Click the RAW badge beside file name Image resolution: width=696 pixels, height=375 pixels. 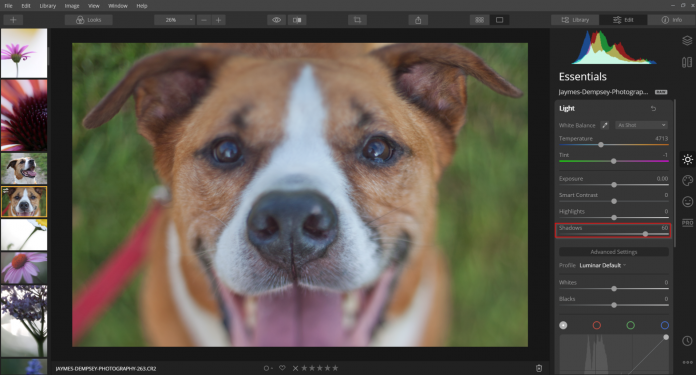click(661, 92)
